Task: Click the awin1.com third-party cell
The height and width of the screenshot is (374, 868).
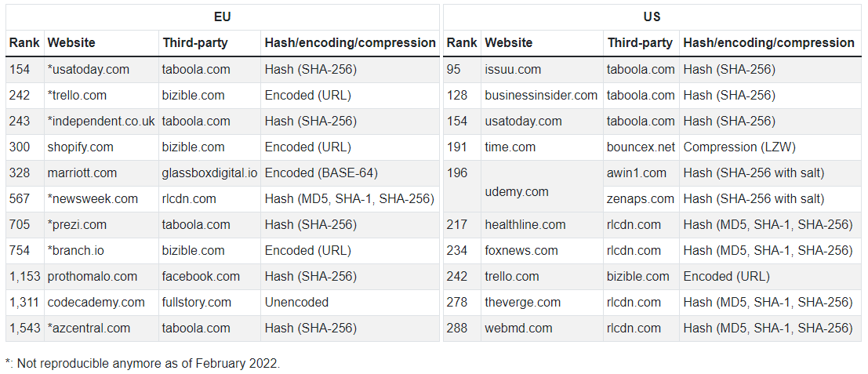Action: (641, 173)
